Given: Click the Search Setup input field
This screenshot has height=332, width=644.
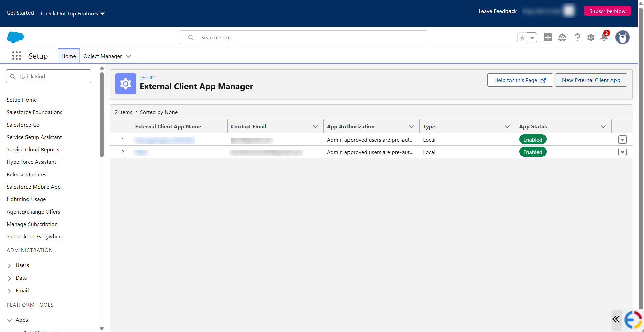Looking at the screenshot, I should coord(303,37).
